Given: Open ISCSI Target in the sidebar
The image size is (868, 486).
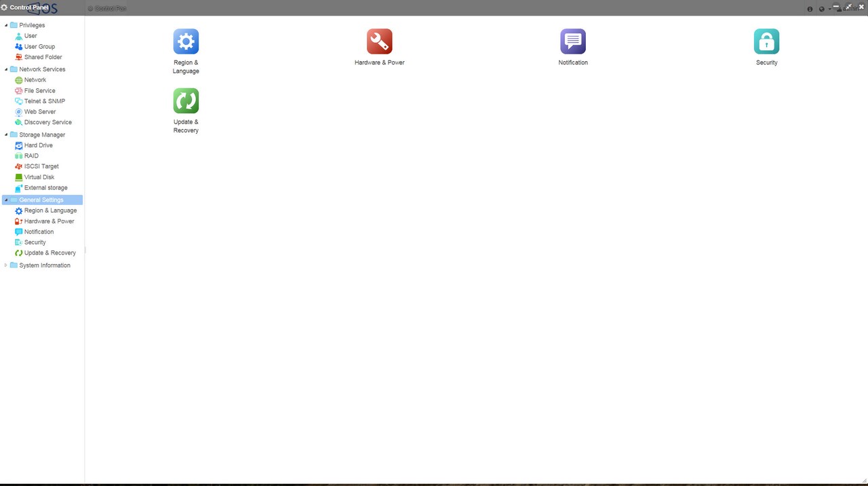Looking at the screenshot, I should pos(41,166).
